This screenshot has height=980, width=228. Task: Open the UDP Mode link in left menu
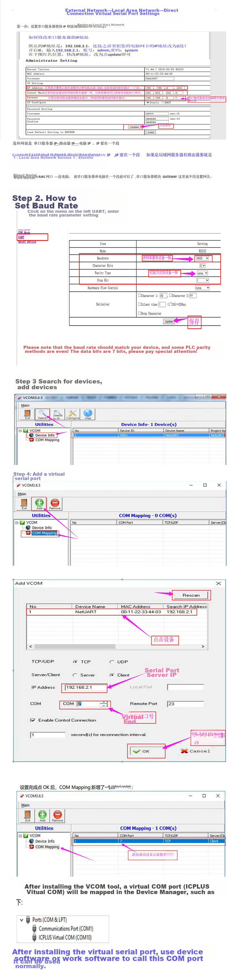pyautogui.click(x=24, y=232)
